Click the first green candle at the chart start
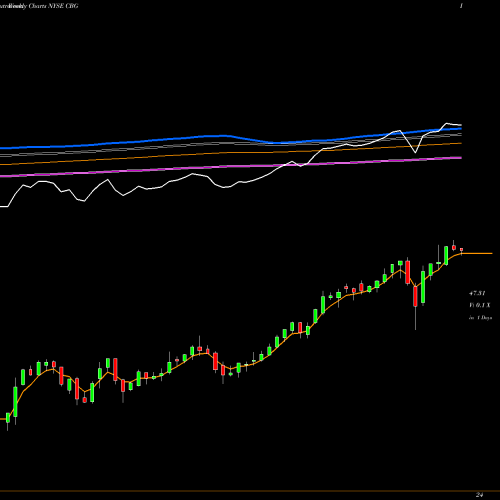The image size is (500, 500). tap(8, 418)
